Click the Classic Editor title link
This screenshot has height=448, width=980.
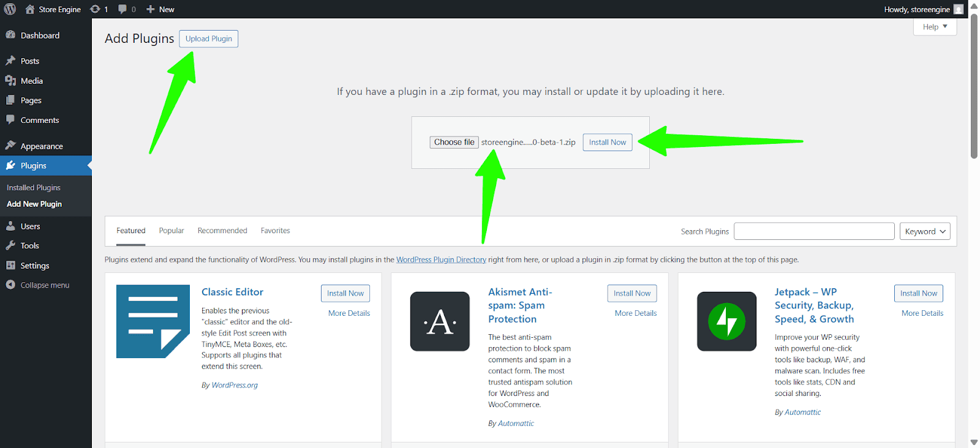pos(232,292)
